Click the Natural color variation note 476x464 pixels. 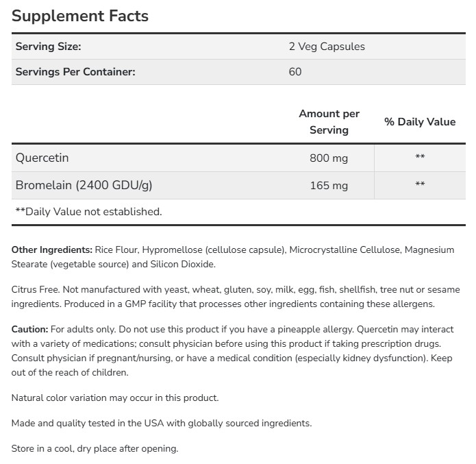115,398
